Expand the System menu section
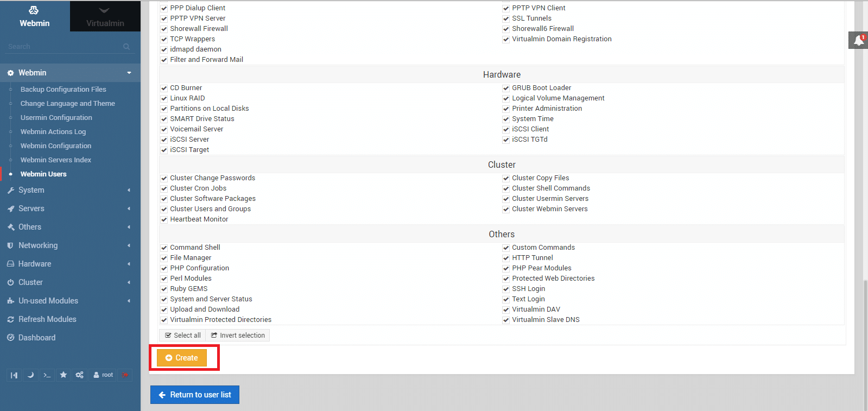868x411 pixels. pyautogui.click(x=129, y=190)
